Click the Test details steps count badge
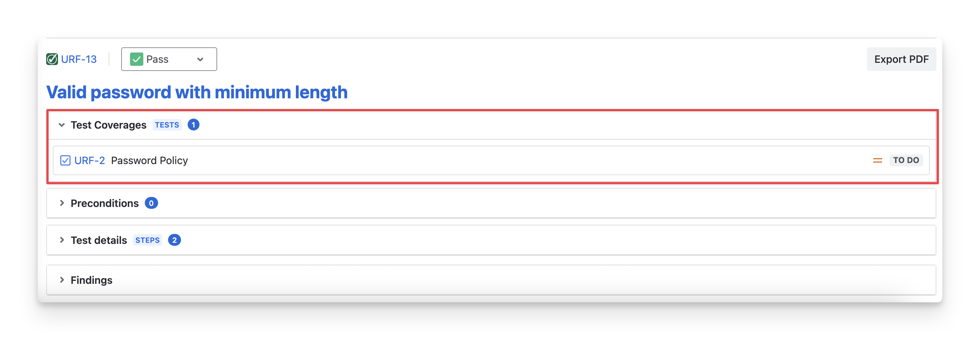Image resolution: width=980 pixels, height=340 pixels. (x=174, y=240)
